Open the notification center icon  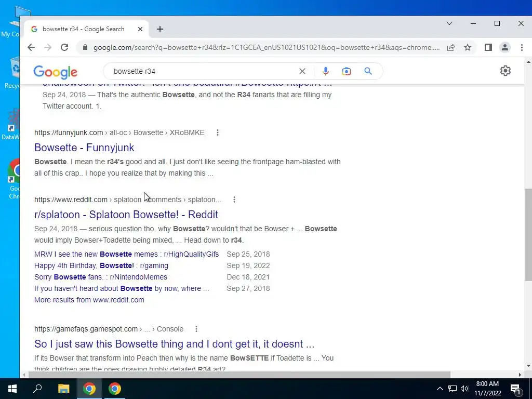515,389
